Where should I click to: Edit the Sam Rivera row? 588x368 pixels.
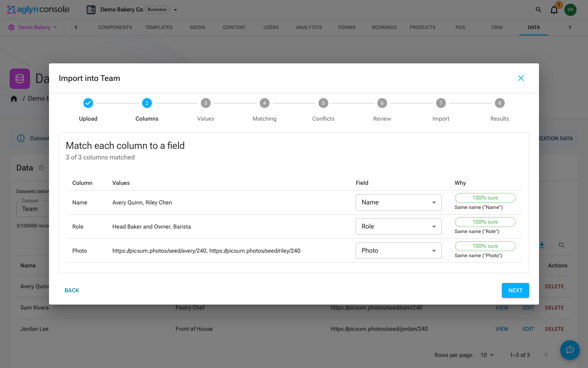(x=528, y=307)
